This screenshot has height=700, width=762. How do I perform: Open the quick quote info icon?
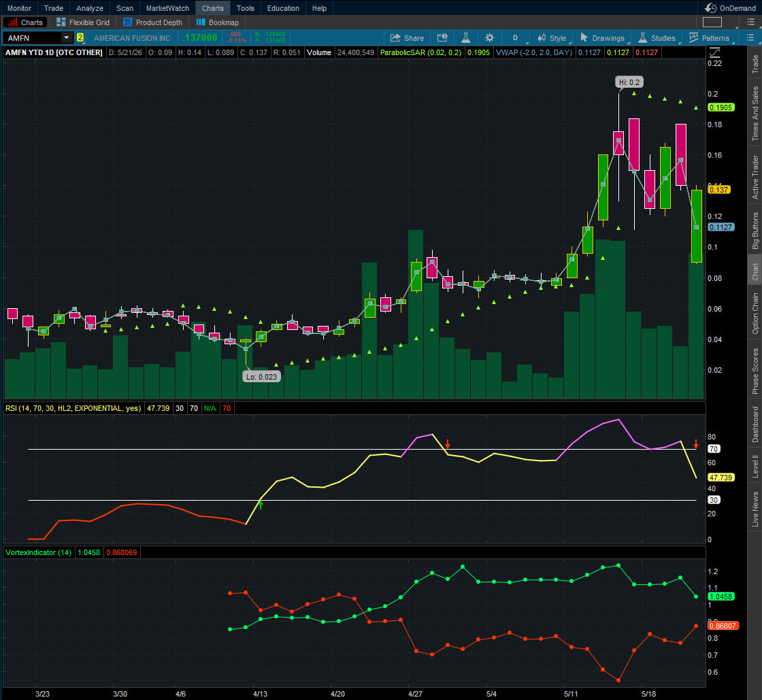[x=442, y=38]
